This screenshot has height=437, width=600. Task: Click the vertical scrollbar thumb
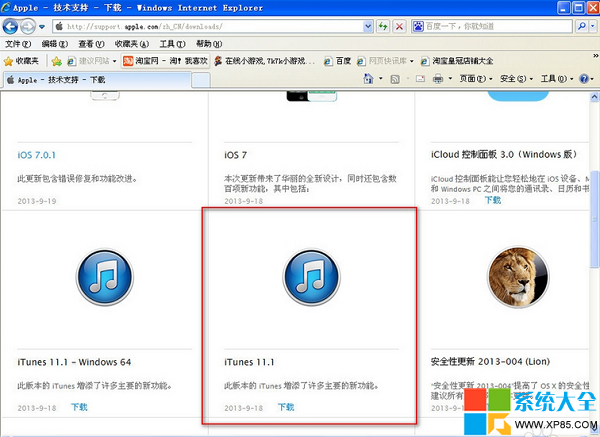pos(595,219)
